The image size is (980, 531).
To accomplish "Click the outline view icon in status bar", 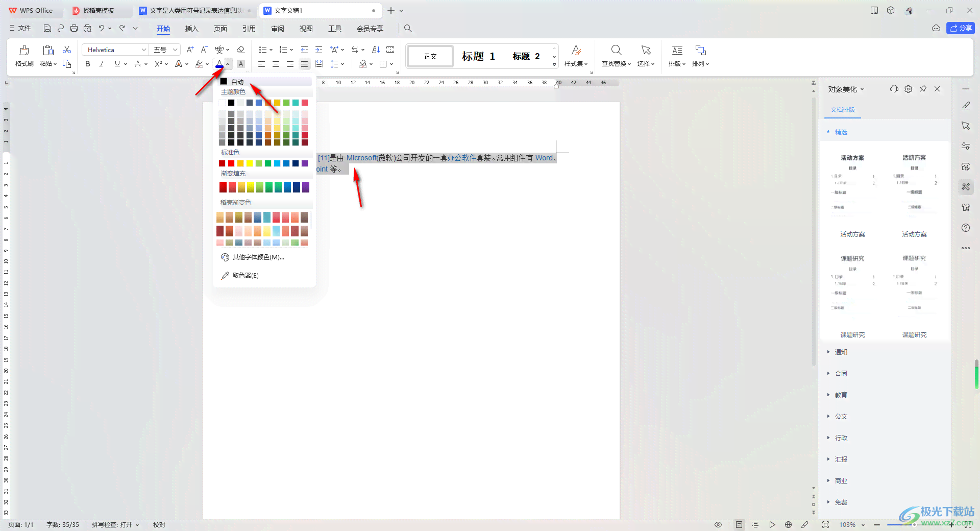I will (755, 524).
